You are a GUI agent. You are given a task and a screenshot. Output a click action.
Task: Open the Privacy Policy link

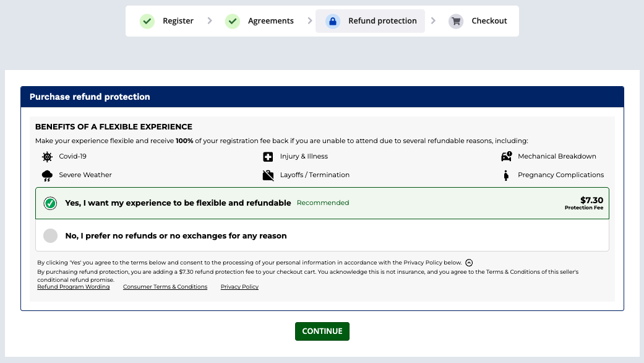tap(239, 287)
